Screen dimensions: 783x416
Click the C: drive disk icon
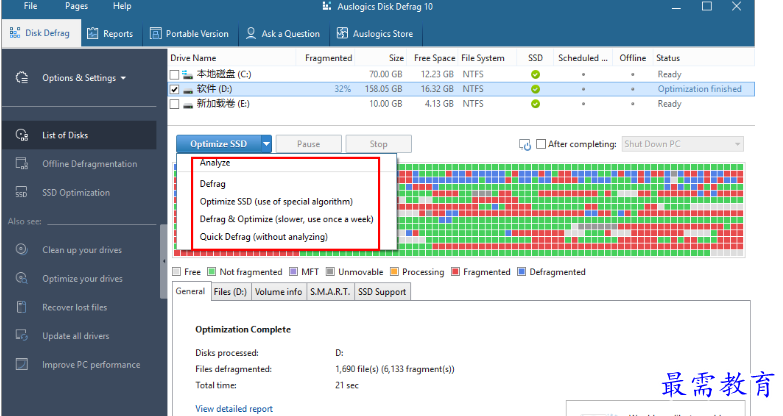click(x=188, y=74)
